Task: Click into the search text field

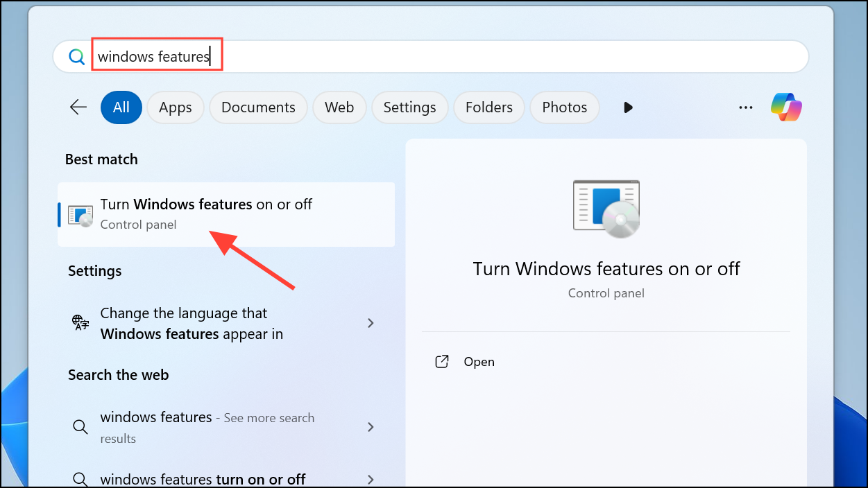Action: (431, 57)
